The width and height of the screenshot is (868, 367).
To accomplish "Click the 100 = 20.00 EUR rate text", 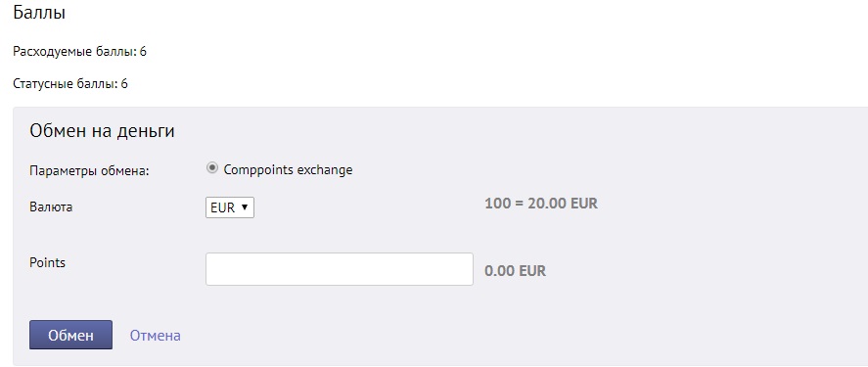I will click(541, 204).
